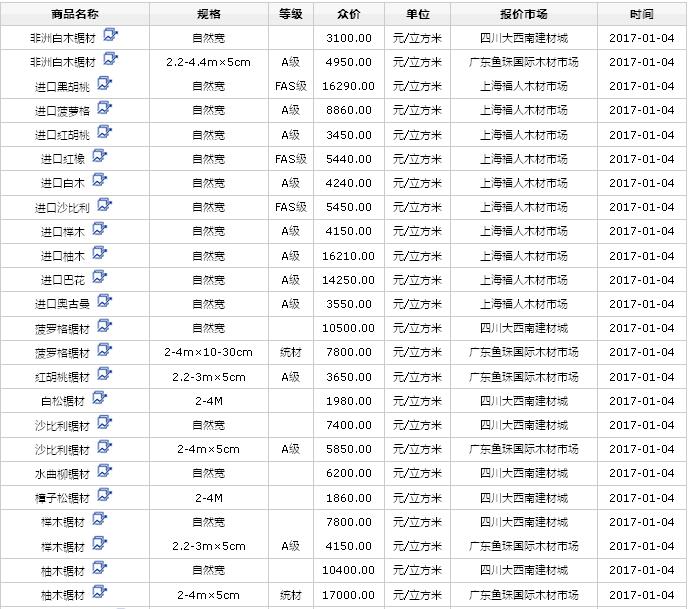
Task: Open the trend icon for 樟子松锯材
Action: tap(104, 496)
